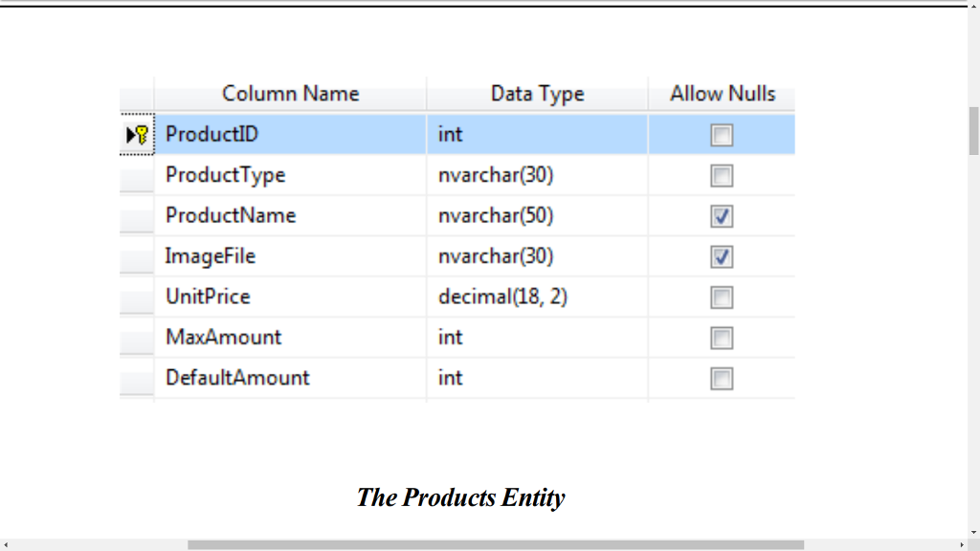The image size is (980, 551).
Task: Click the Allow Nulls column header
Action: [x=722, y=94]
